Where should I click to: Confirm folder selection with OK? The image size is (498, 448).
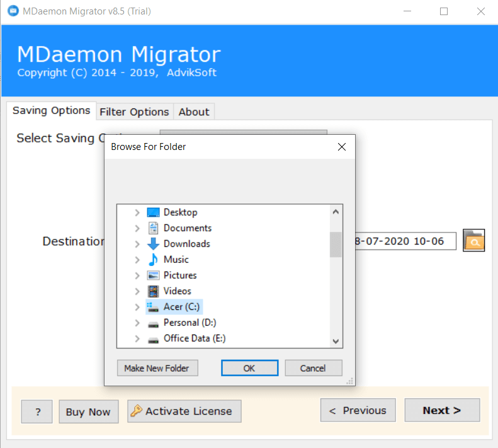250,368
